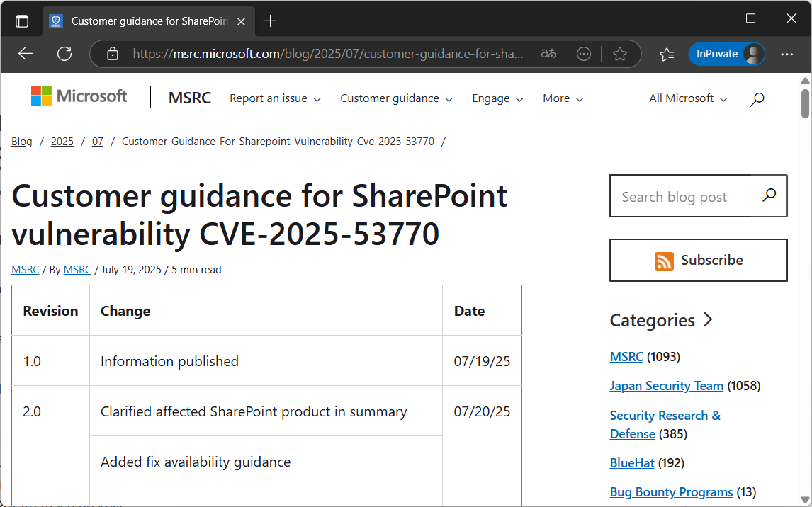Go to the Blog breadcrumb link
Image resolution: width=812 pixels, height=507 pixels.
coord(22,141)
